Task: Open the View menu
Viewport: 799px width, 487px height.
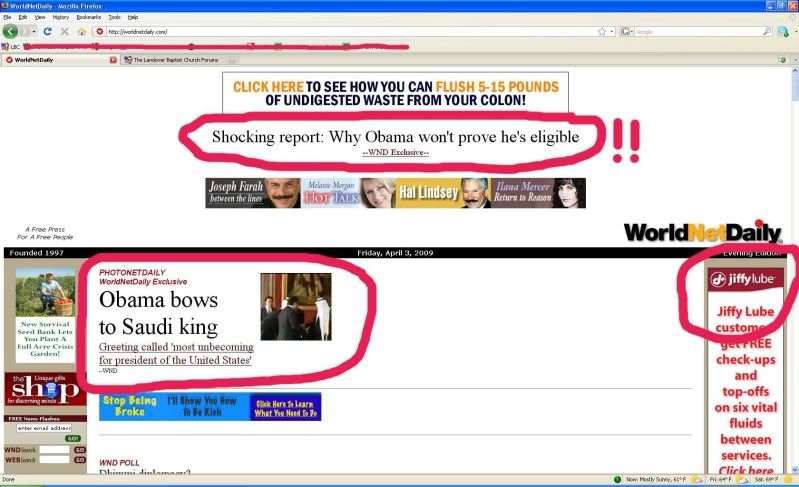Action: pyautogui.click(x=40, y=17)
